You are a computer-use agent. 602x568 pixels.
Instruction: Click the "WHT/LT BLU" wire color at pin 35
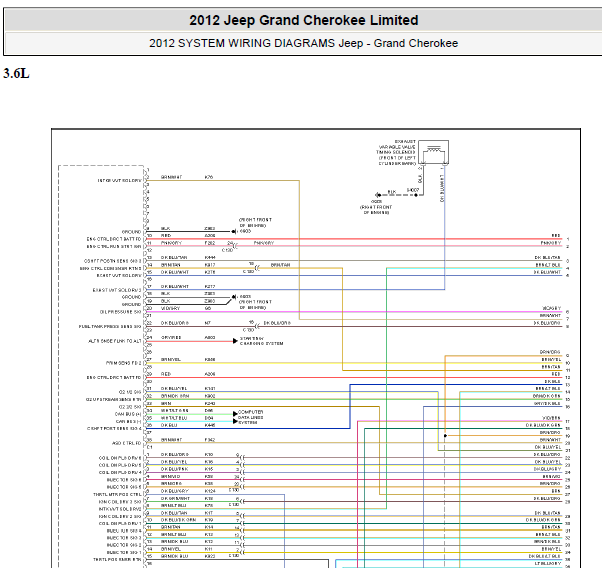tap(174, 418)
